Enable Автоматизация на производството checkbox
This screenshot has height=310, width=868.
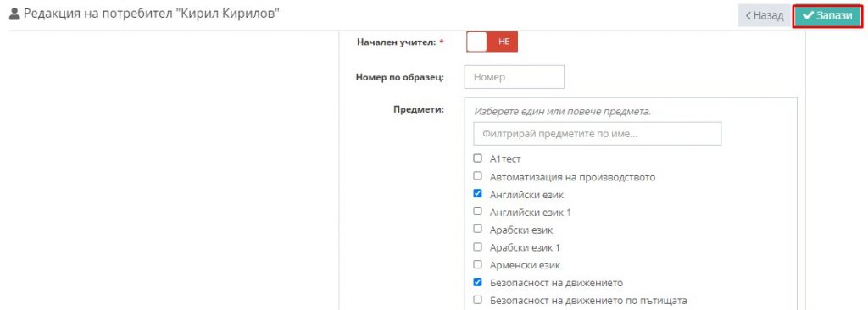point(478,176)
